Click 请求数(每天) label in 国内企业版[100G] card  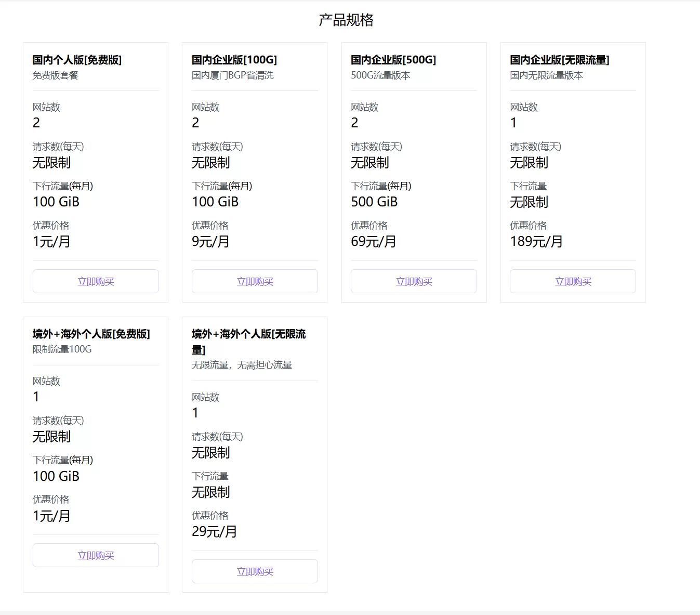point(217,147)
